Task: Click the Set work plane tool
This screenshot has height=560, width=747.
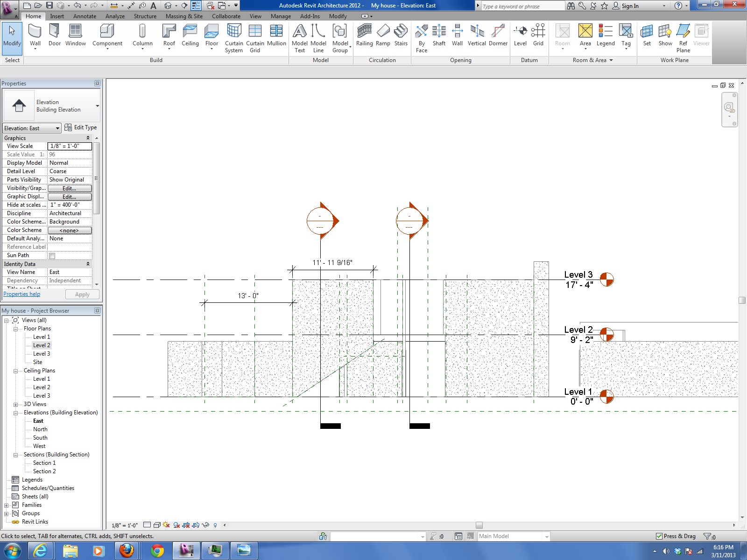Action: click(647, 36)
